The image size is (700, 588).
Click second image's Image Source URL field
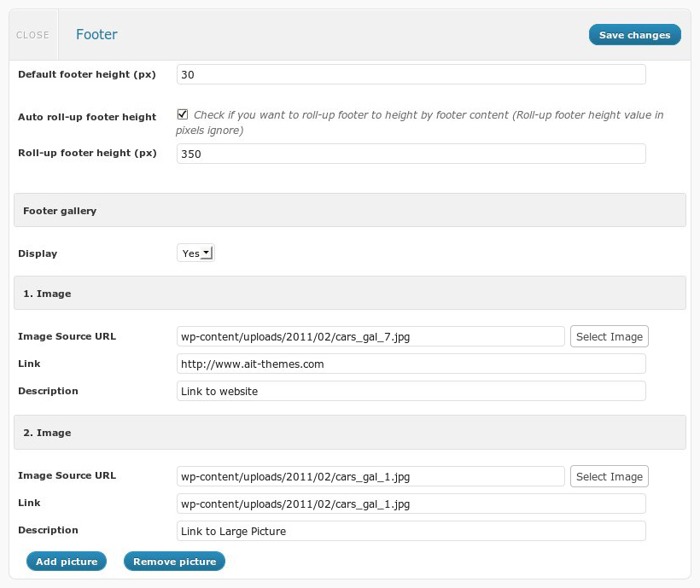pos(370,476)
